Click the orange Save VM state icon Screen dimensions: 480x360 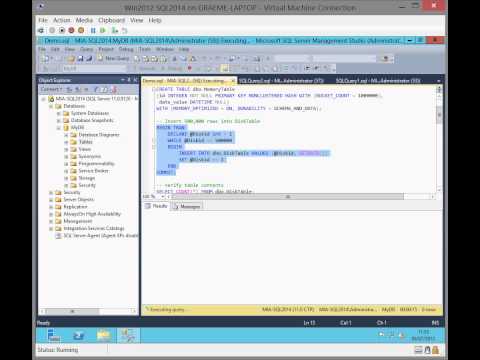pyautogui.click(x=81, y=30)
